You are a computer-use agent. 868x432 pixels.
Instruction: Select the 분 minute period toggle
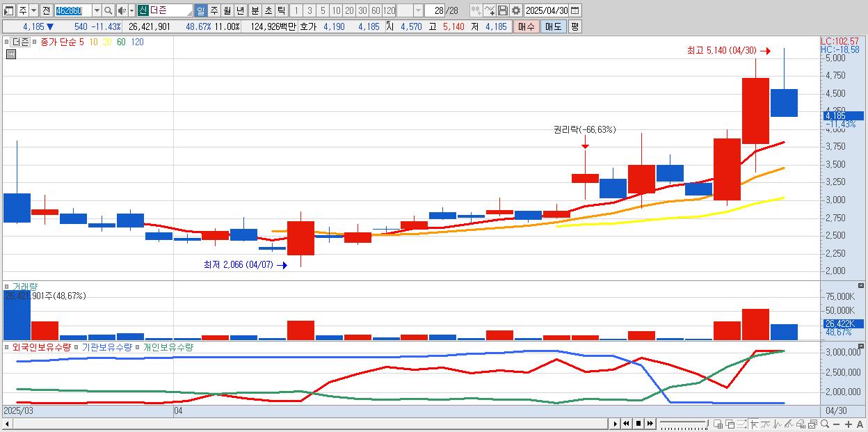(x=255, y=10)
